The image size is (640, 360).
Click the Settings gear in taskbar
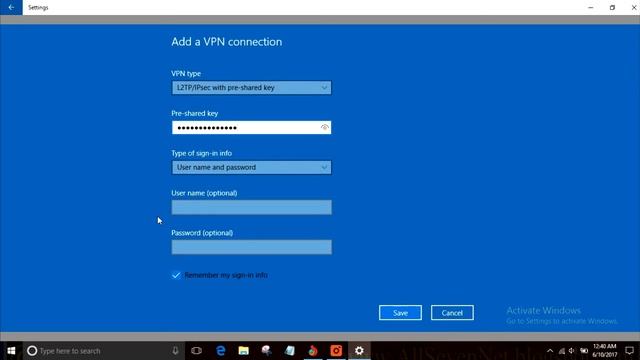pyautogui.click(x=359, y=351)
